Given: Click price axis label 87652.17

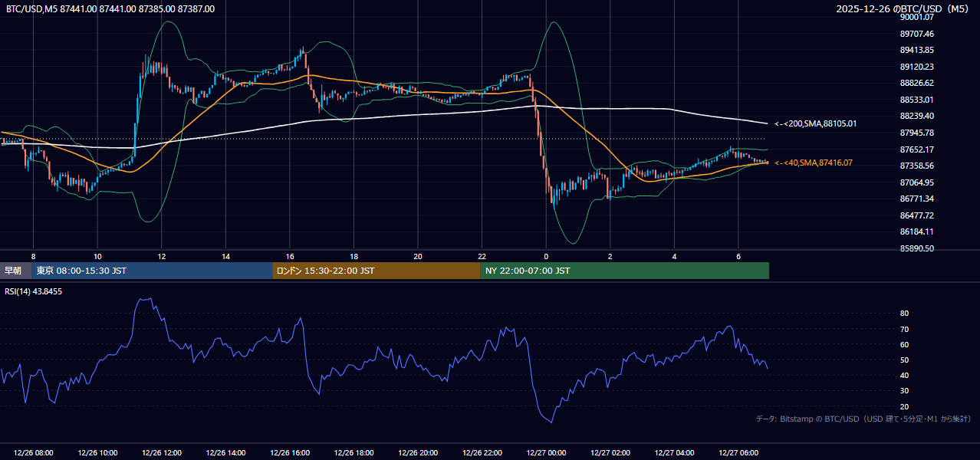Looking at the screenshot, I should pyautogui.click(x=916, y=149).
